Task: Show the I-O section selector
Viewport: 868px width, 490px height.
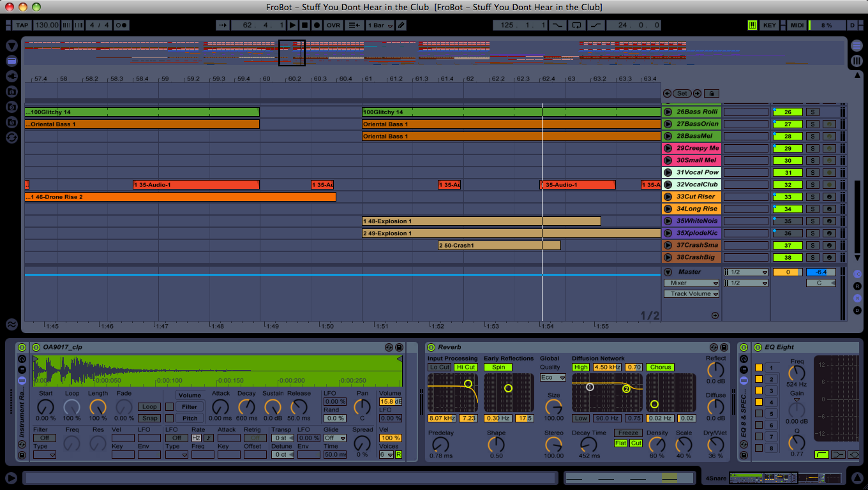Action: tap(857, 274)
